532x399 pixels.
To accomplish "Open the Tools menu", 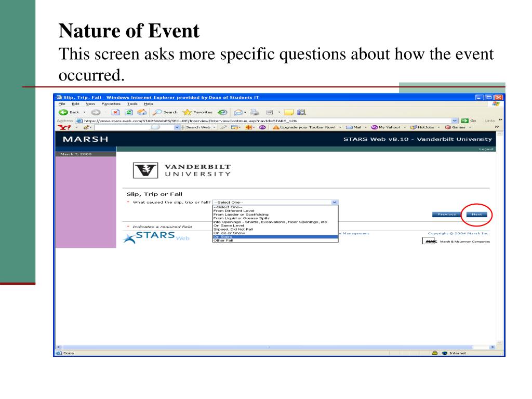I will (x=132, y=104).
